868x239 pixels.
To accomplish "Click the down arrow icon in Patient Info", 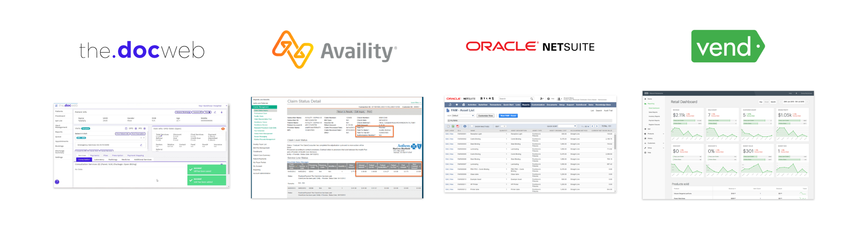I will click(x=222, y=112).
